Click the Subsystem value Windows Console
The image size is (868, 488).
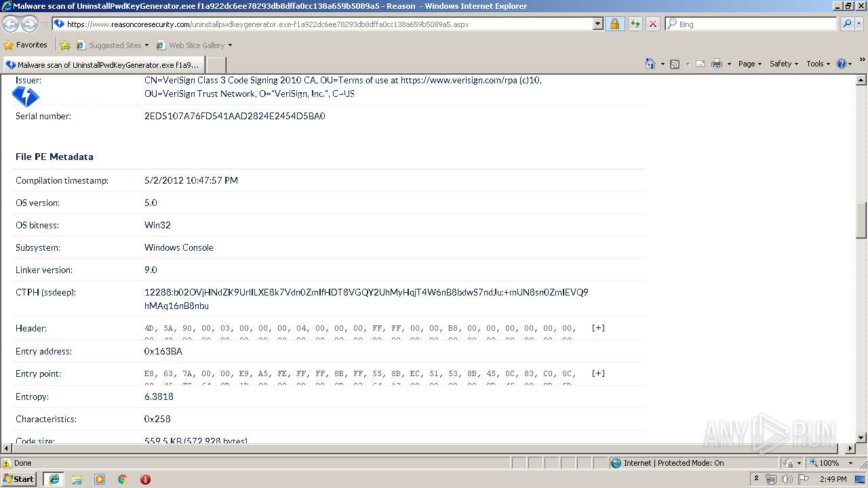pos(179,247)
